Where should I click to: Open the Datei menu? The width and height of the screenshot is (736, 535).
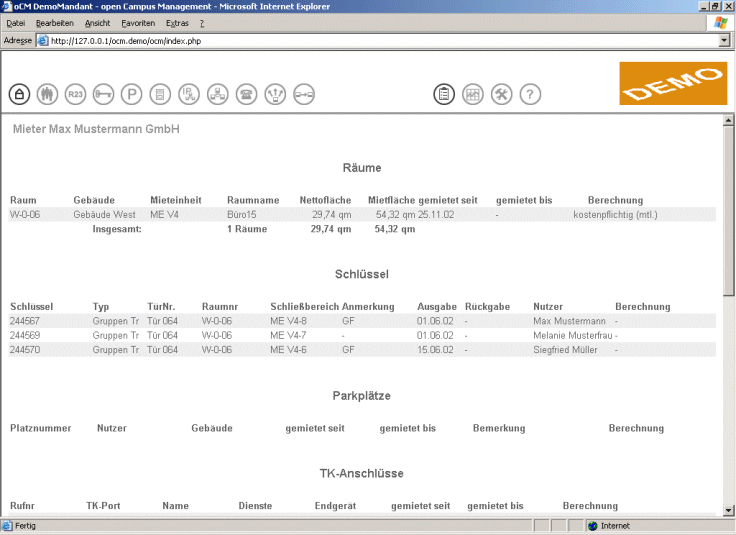15,22
